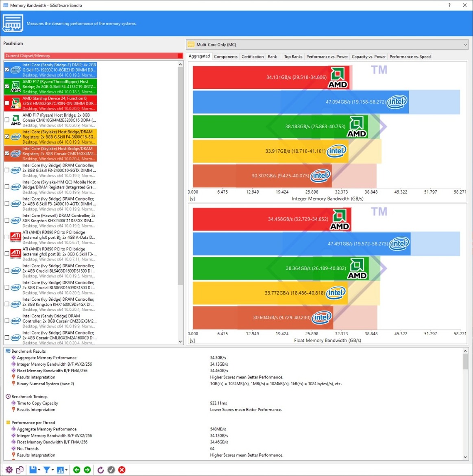Select the Ivy Bridge Crucial BLS4G3D1609DS1S00 entry
The width and height of the screenshot is (473, 476).
(x=51, y=271)
